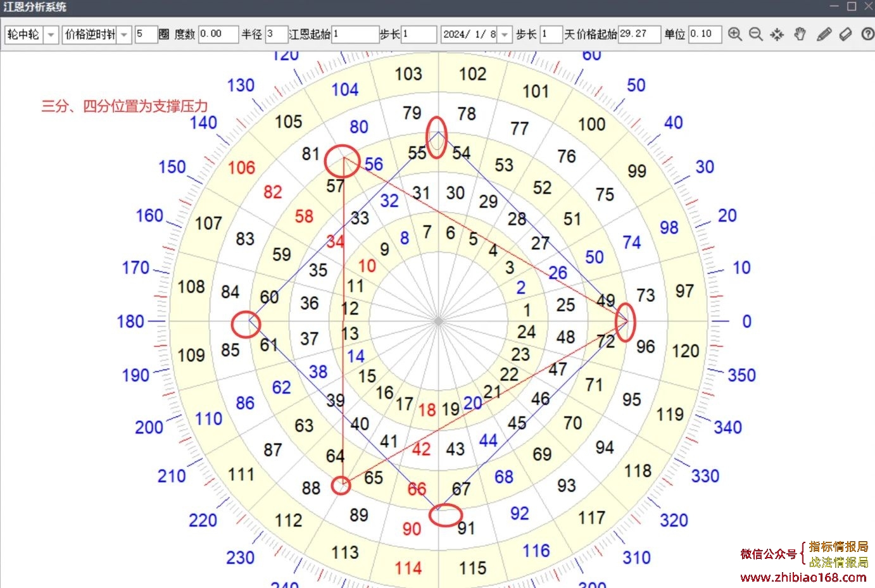Click the 150 degree label
The width and height of the screenshot is (875, 588).
point(172,167)
